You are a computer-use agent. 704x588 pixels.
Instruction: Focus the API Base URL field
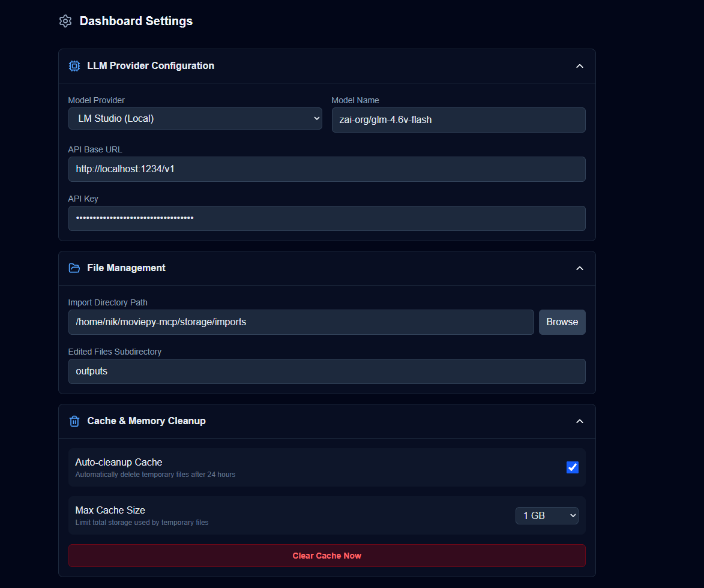[327, 169]
